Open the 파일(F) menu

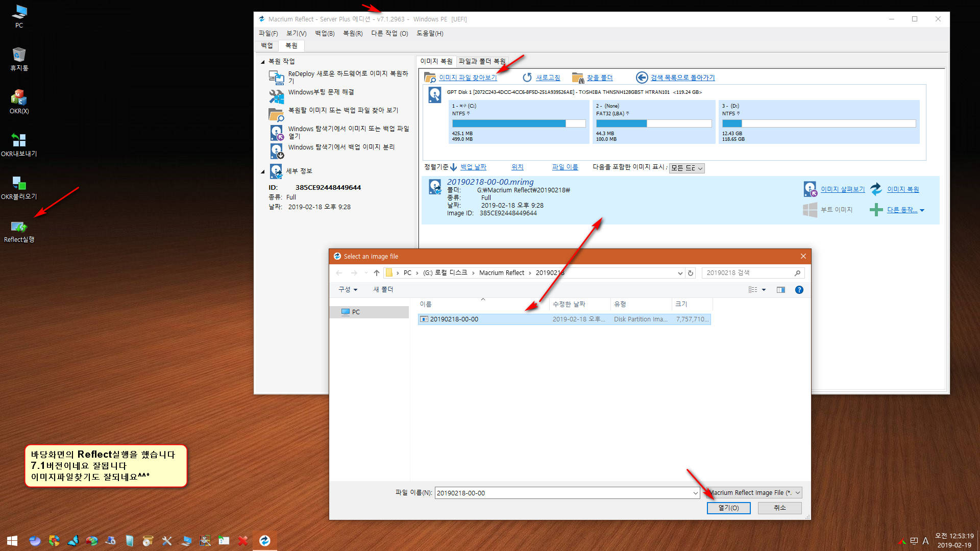(268, 33)
